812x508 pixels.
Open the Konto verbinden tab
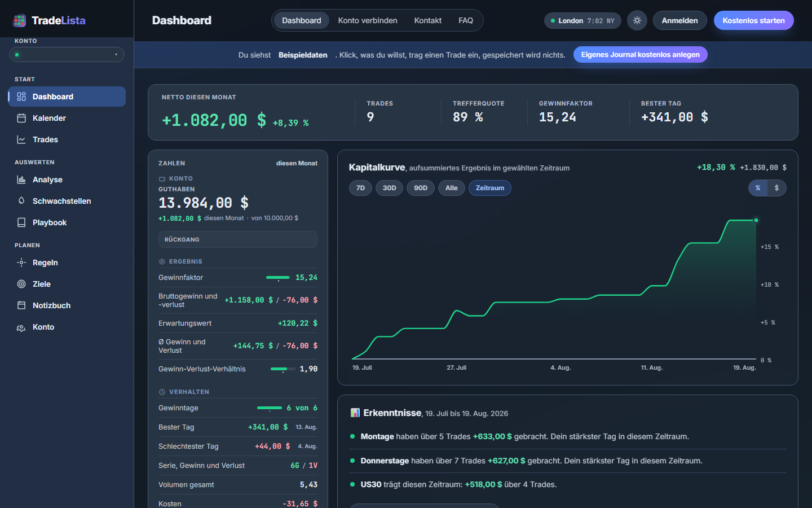tap(368, 20)
